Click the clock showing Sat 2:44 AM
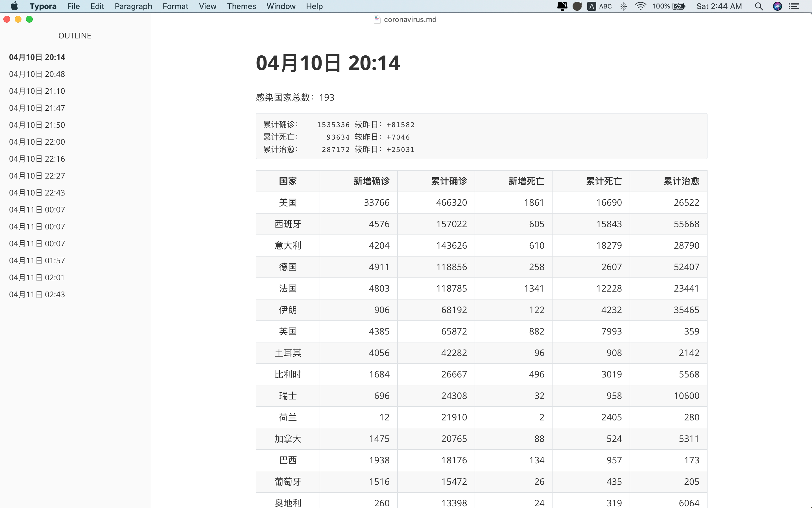Screen dimensions: 812x508 [719, 6]
